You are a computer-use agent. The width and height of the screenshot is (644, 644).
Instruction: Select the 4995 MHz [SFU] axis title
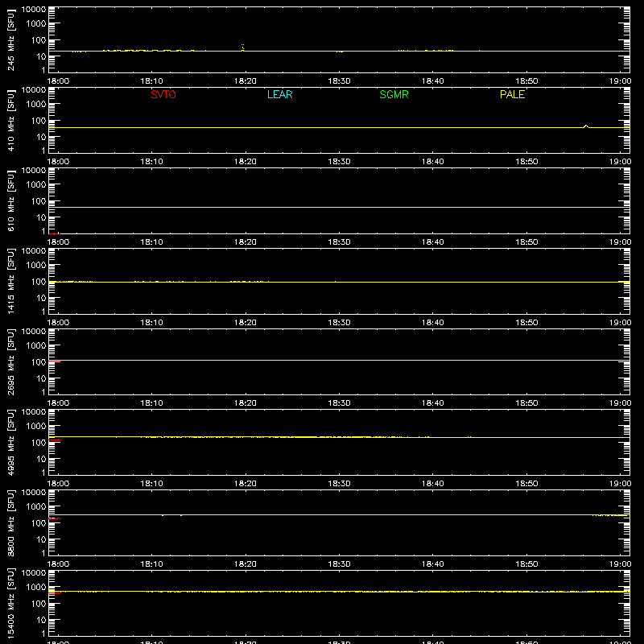(10, 442)
